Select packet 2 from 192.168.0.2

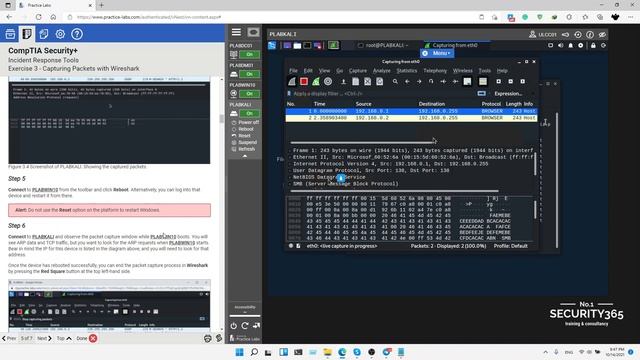411,118
